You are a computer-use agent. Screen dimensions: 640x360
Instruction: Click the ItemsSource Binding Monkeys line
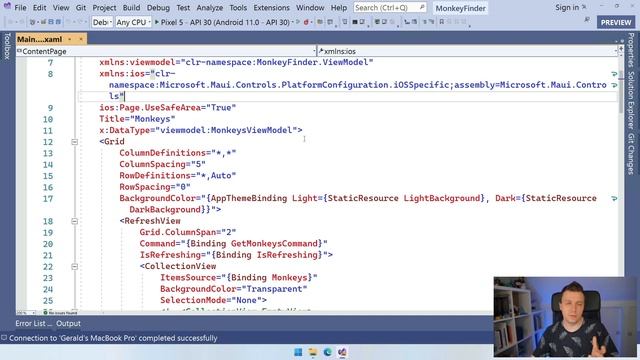click(x=238, y=278)
